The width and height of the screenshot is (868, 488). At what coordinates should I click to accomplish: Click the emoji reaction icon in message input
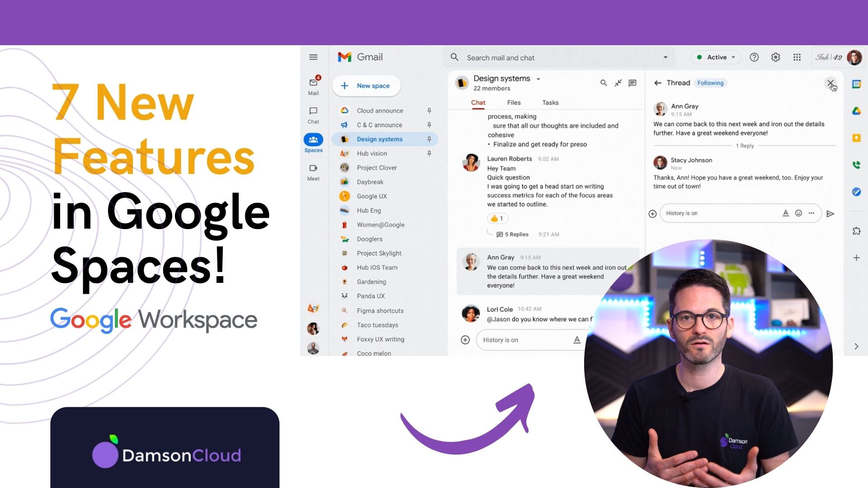(797, 213)
